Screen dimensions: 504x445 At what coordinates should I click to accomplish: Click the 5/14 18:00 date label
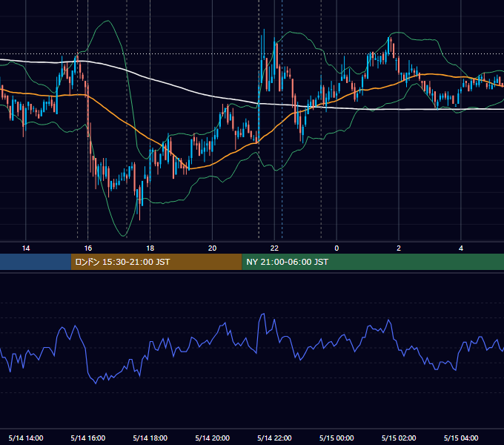point(150,438)
